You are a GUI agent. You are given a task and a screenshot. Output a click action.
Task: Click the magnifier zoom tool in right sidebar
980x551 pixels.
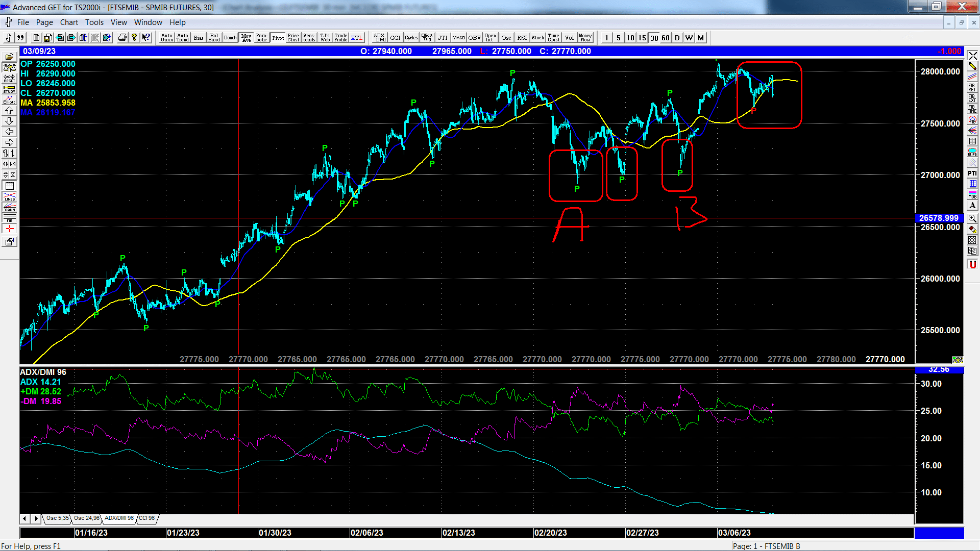972,218
